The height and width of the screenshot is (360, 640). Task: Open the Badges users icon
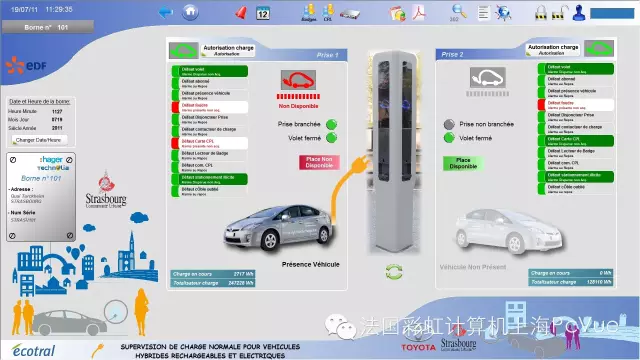(x=309, y=12)
